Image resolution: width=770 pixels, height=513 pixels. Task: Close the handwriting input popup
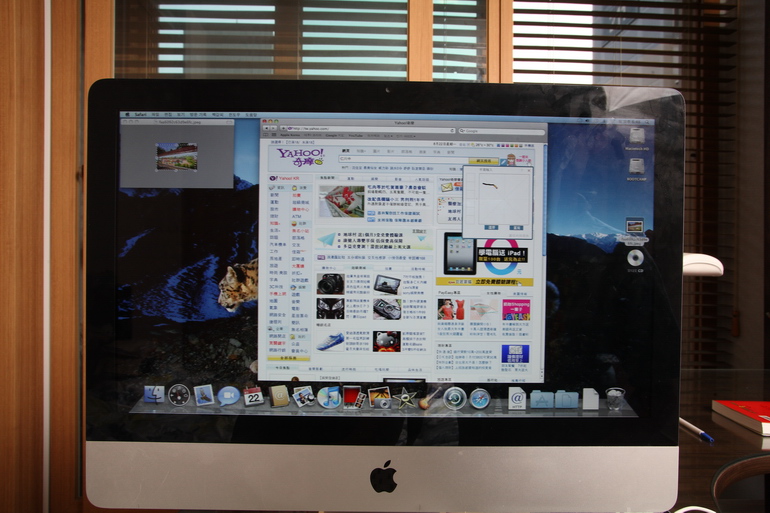coord(528,170)
